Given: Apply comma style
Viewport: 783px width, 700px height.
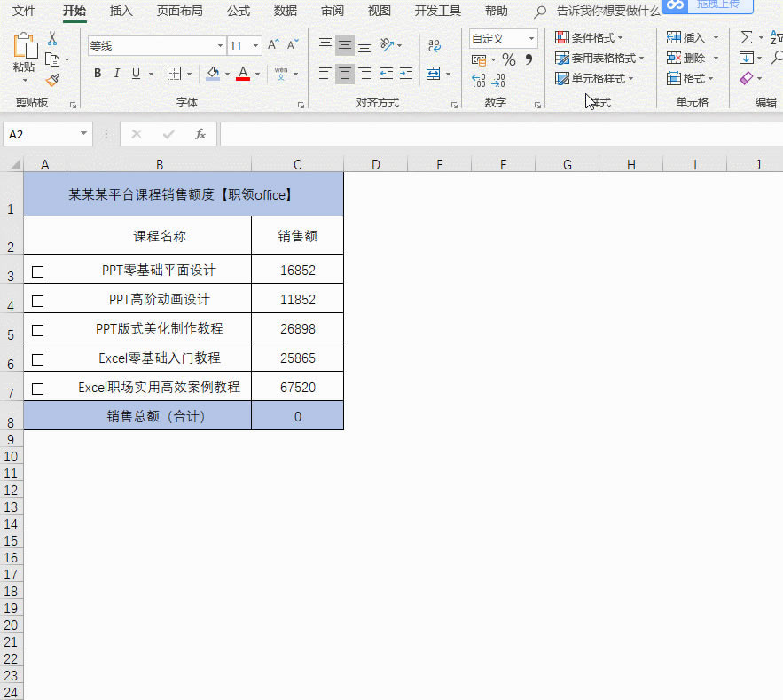Looking at the screenshot, I should click(x=529, y=60).
